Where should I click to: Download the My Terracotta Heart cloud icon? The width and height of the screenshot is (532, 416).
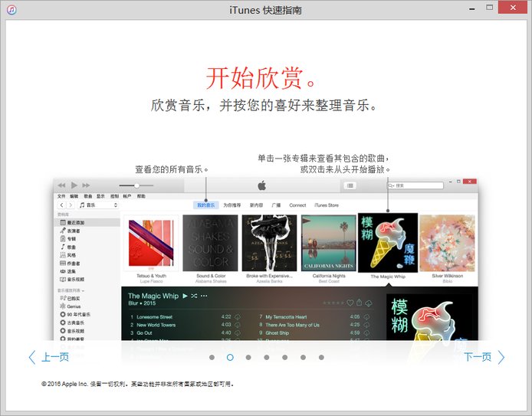(x=366, y=316)
